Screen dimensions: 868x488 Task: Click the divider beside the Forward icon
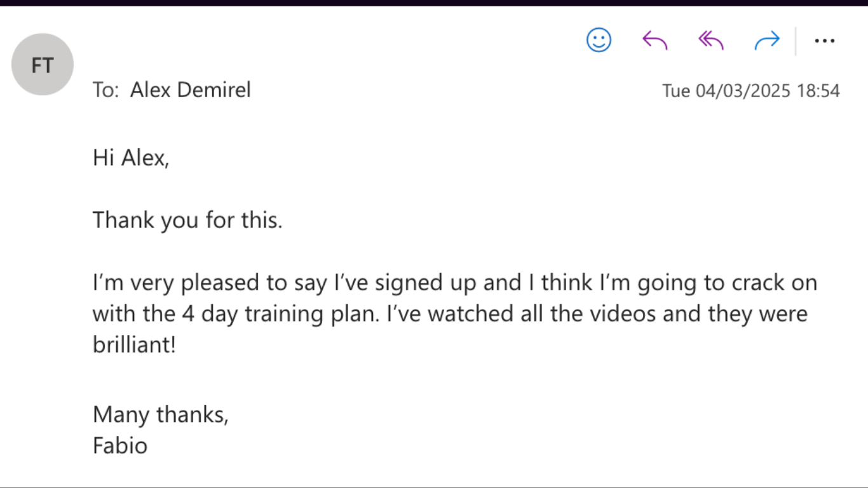coord(796,41)
